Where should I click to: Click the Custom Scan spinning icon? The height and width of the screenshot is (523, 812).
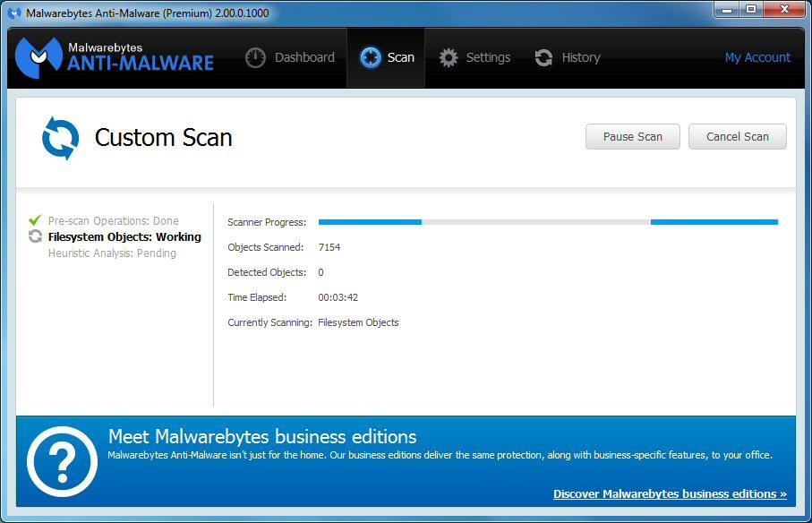tap(58, 137)
